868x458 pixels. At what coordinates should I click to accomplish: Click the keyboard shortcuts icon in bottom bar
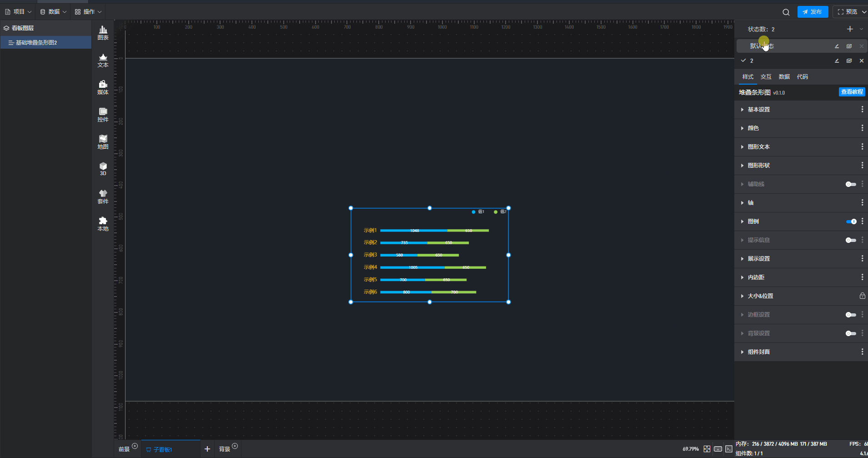point(718,449)
